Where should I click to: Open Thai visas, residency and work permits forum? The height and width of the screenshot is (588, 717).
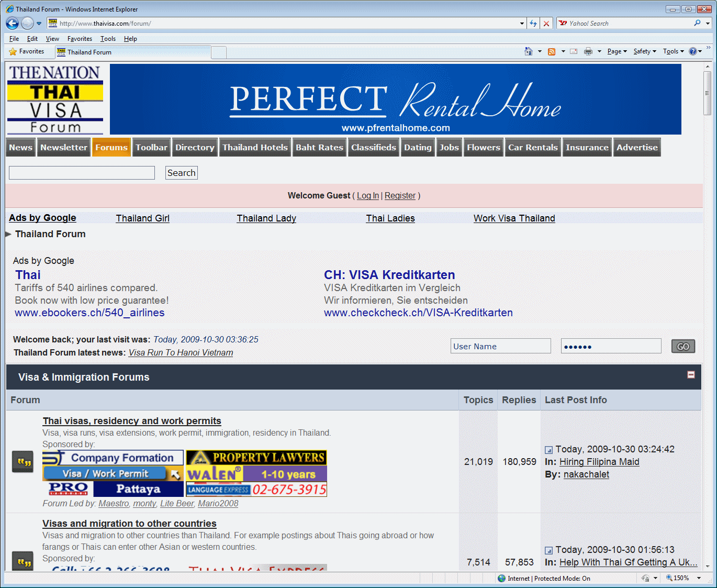pyautogui.click(x=132, y=421)
